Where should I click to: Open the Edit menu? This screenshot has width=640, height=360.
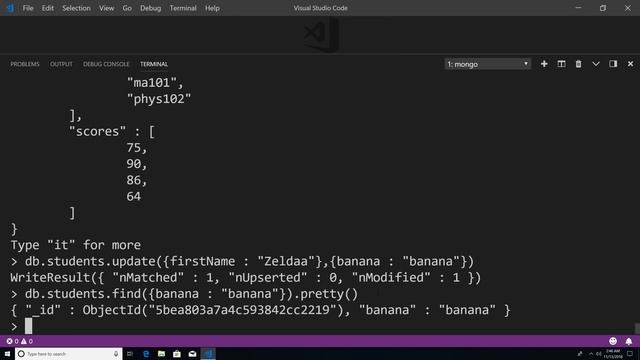(48, 8)
